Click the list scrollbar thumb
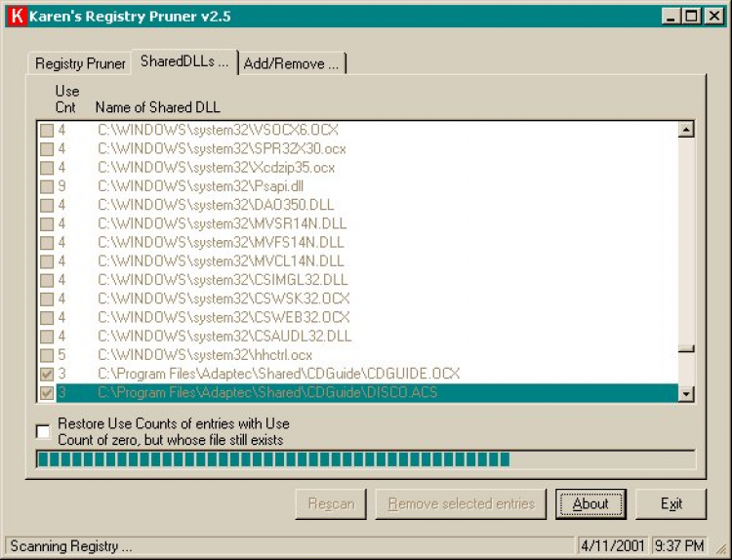This screenshot has height=560, width=732. click(x=686, y=348)
